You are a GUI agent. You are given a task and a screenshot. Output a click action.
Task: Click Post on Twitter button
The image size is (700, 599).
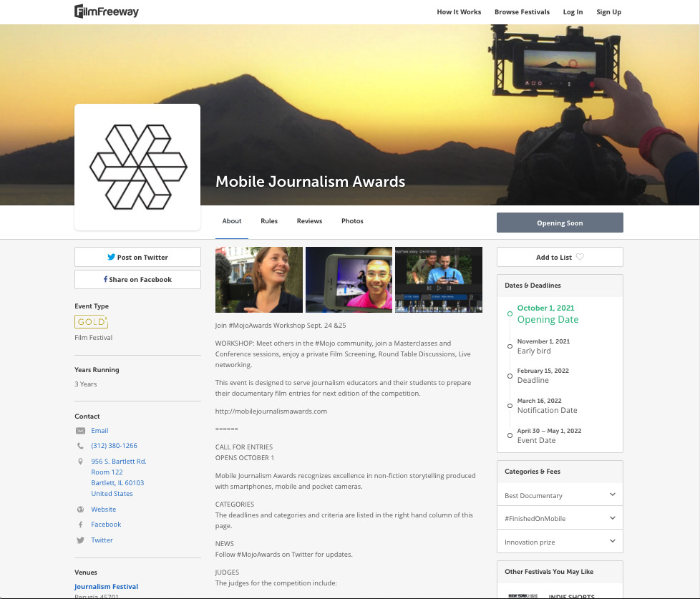point(137,257)
